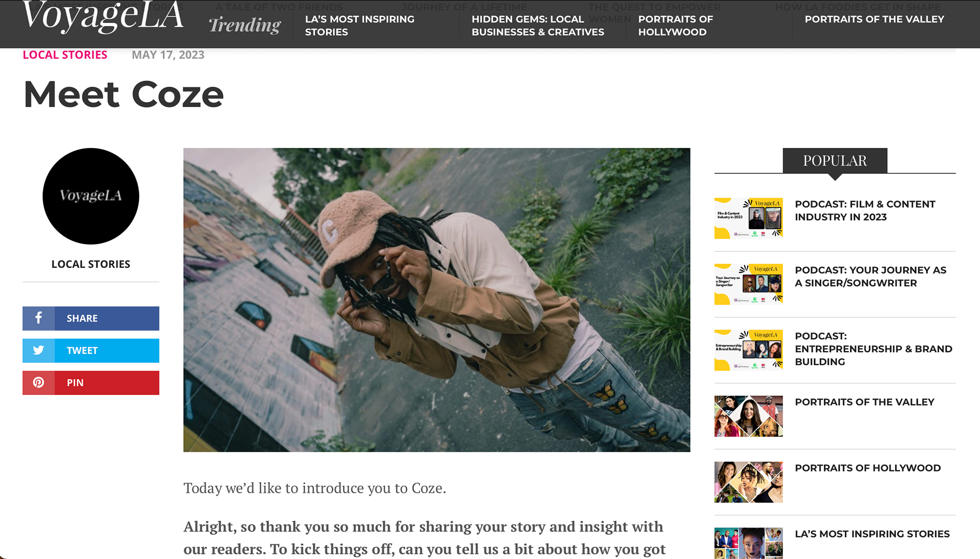Open Portraits of Hollywood sidebar thumbnail
The height and width of the screenshot is (559, 980).
(x=748, y=482)
